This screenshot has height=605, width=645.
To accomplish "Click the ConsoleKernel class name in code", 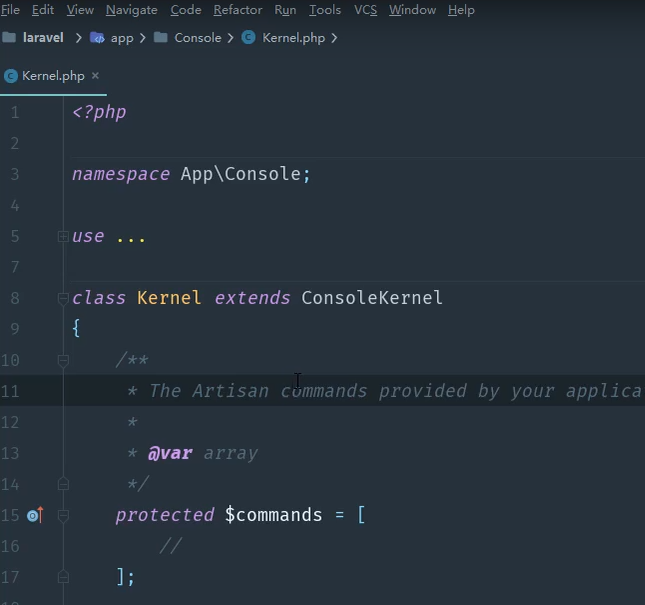I will pyautogui.click(x=372, y=298).
